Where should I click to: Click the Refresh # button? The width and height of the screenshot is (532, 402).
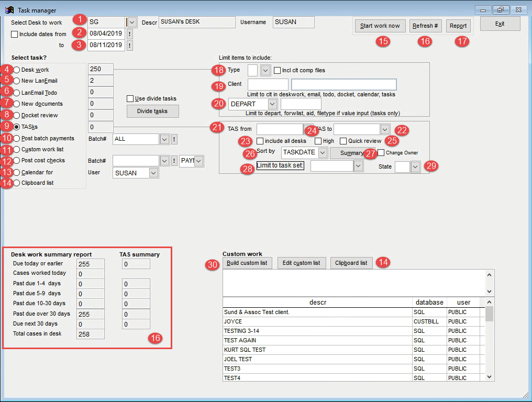coord(425,26)
